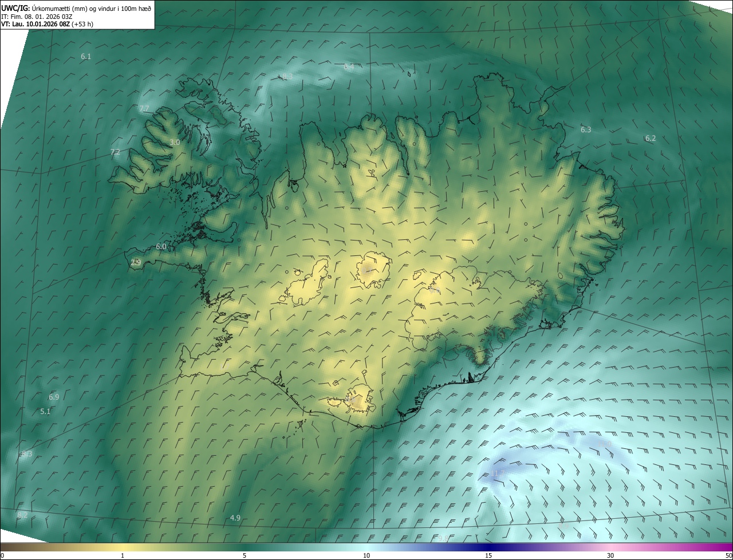The image size is (733, 560).
Task: Select the 7.7 value near the Westfjords
Action: point(144,109)
